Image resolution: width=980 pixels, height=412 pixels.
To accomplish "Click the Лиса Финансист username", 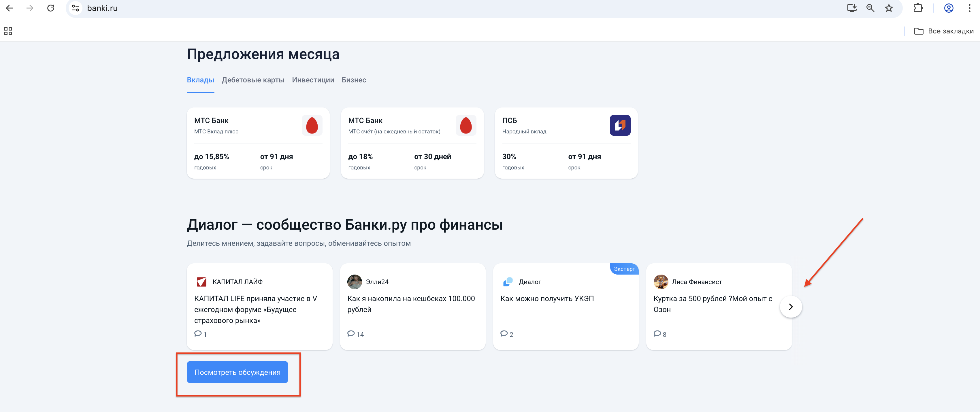I will point(697,282).
